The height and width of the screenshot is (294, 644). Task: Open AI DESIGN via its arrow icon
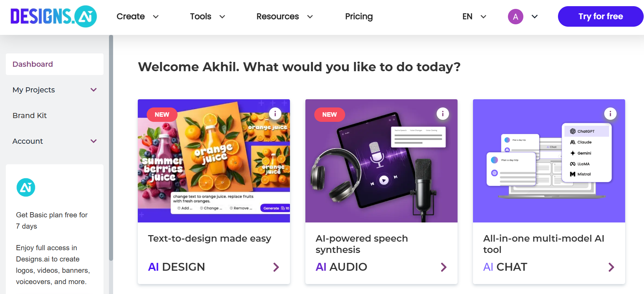click(x=276, y=267)
